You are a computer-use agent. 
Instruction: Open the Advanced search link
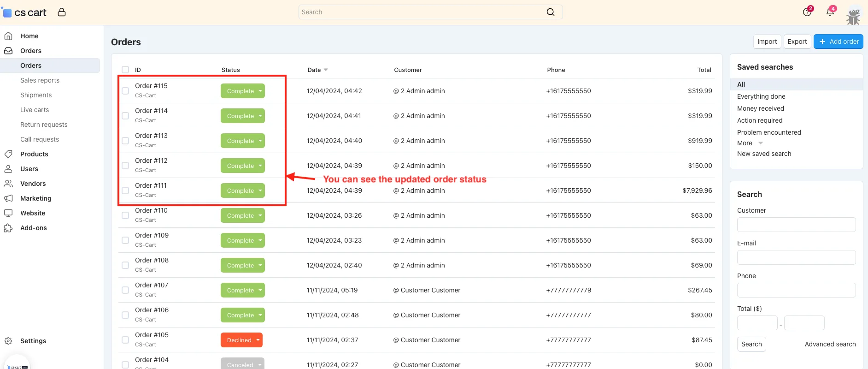(830, 344)
